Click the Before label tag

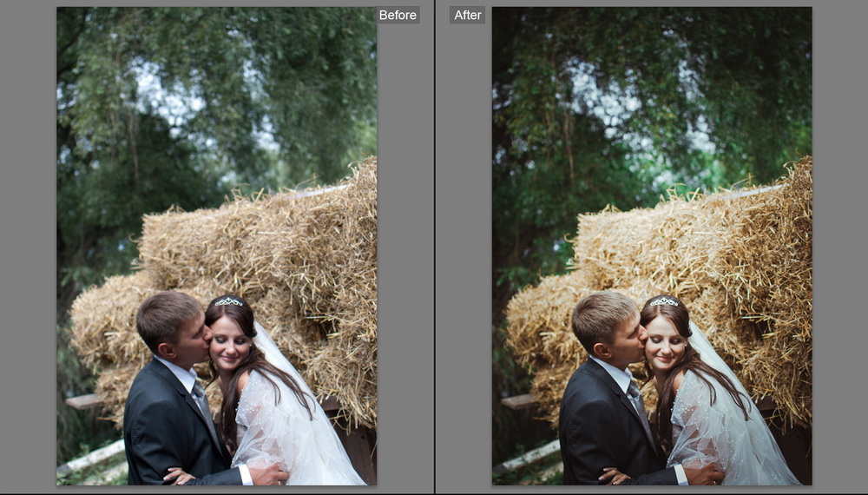pyautogui.click(x=398, y=15)
